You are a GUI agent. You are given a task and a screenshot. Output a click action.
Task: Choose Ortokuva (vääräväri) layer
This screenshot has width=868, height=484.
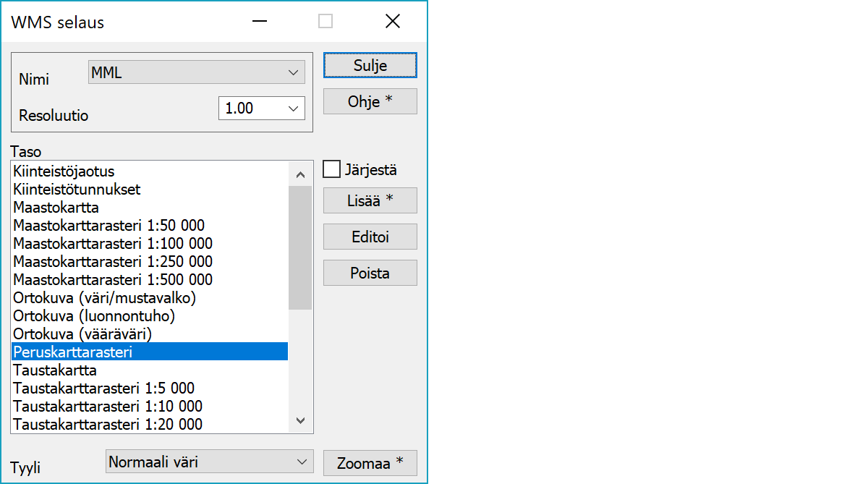[x=82, y=334]
